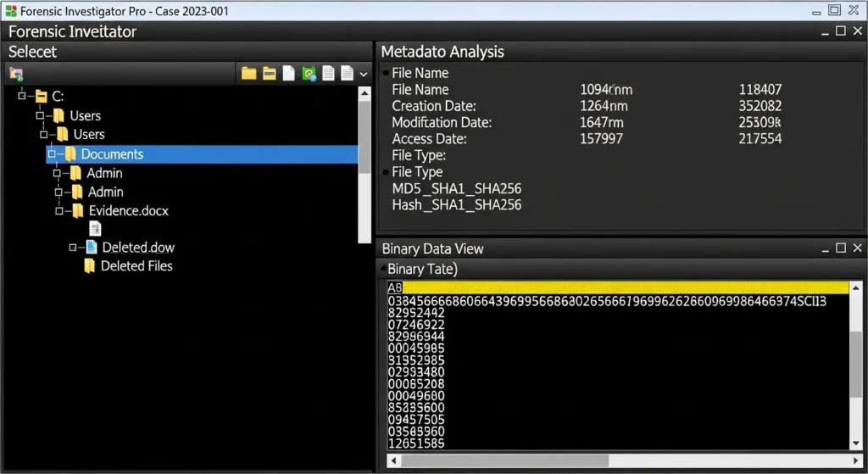Viewport: 868px width, 474px height.
Task: Select the Deleted Files folder
Action: coord(136,265)
